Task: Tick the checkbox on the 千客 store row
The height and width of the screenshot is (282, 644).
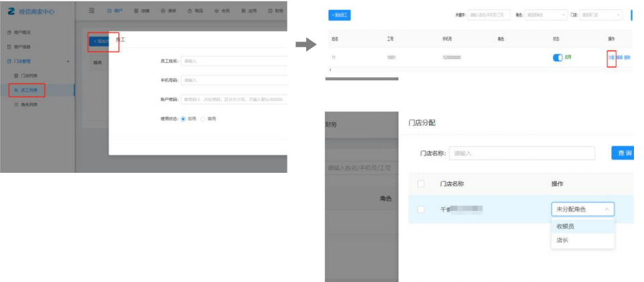Action: pyautogui.click(x=421, y=210)
